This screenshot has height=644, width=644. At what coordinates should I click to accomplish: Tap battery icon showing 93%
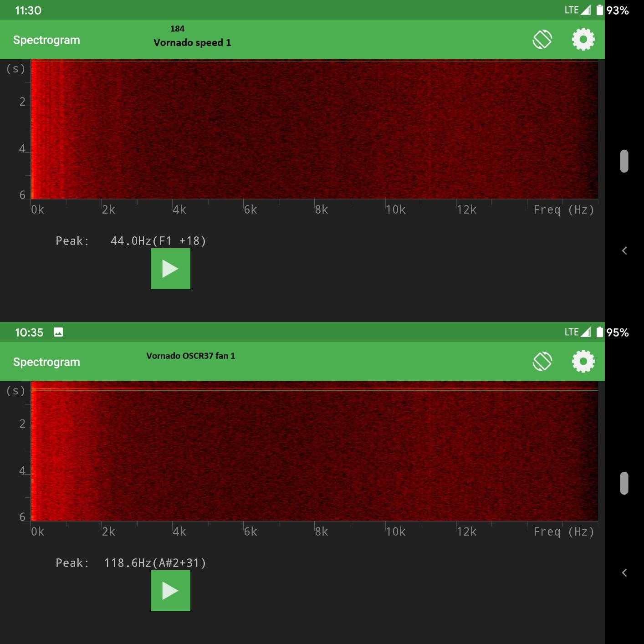(x=600, y=10)
